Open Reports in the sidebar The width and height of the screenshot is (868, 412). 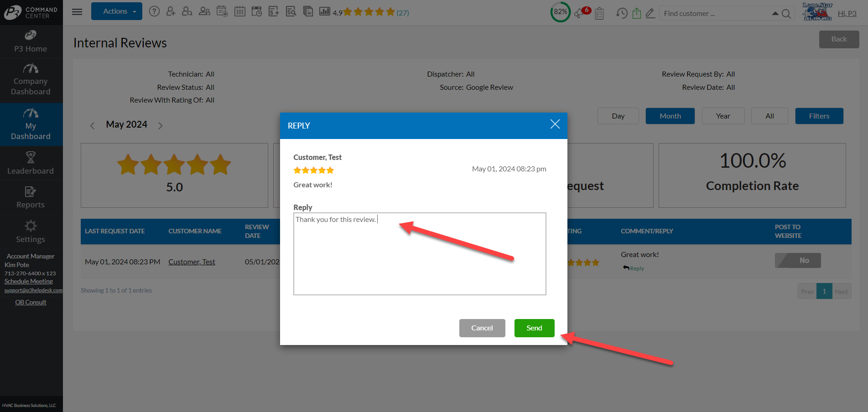31,197
